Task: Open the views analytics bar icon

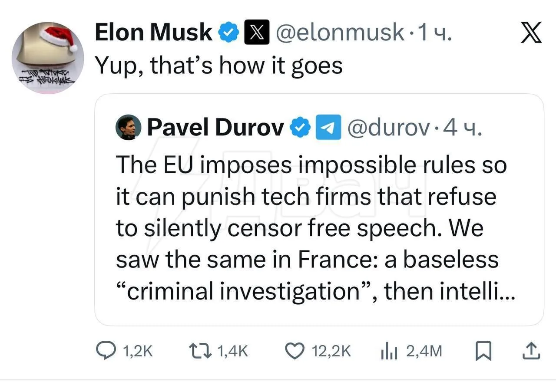Action: pos(389,351)
